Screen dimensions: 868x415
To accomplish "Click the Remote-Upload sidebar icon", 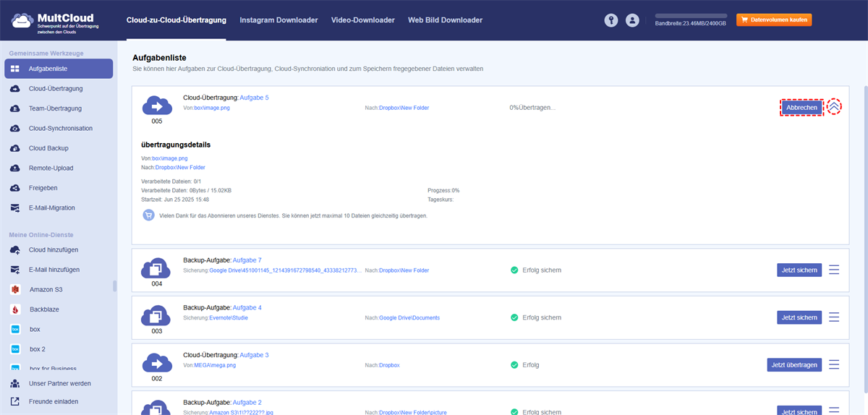I will pos(15,168).
